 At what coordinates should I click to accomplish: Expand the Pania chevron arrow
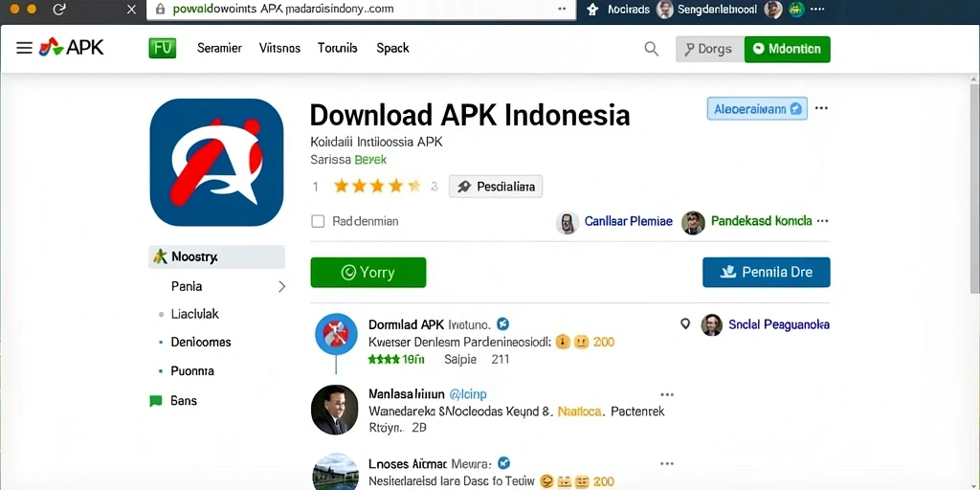282,286
